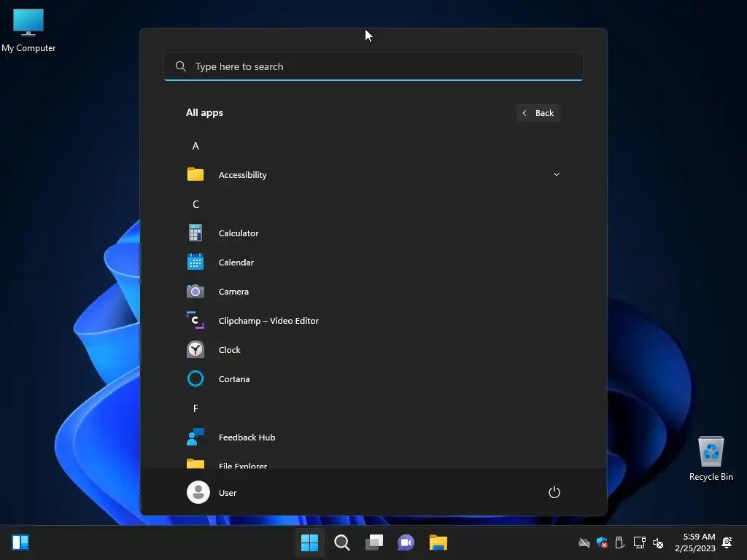Open the Cortana circle icon

(196, 378)
